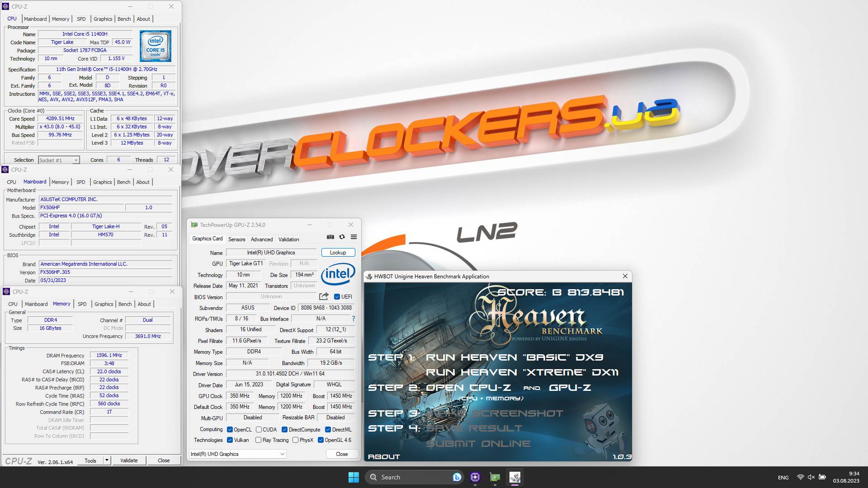Toggle the CUDA checkbox

[x=259, y=430]
